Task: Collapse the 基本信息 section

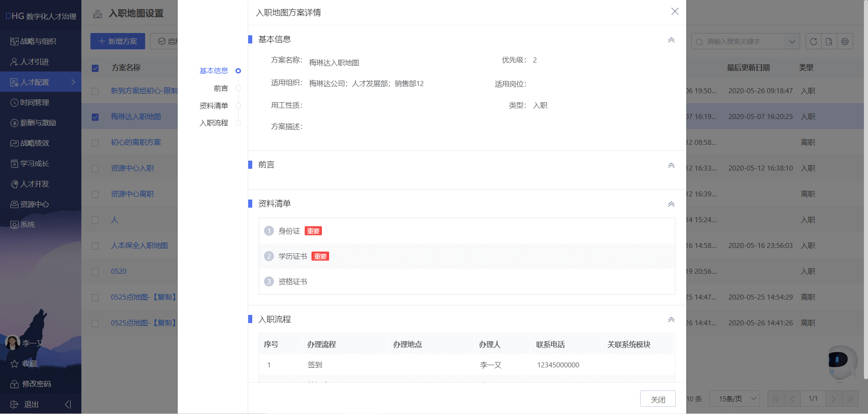Action: (x=671, y=40)
